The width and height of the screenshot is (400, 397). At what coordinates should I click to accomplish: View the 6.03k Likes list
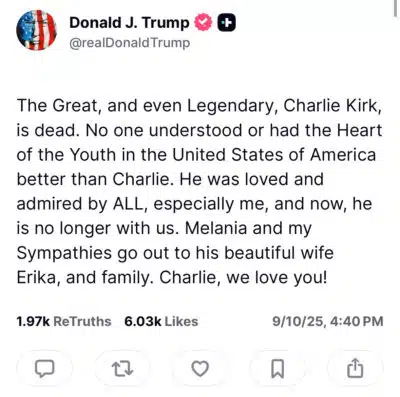click(x=161, y=321)
